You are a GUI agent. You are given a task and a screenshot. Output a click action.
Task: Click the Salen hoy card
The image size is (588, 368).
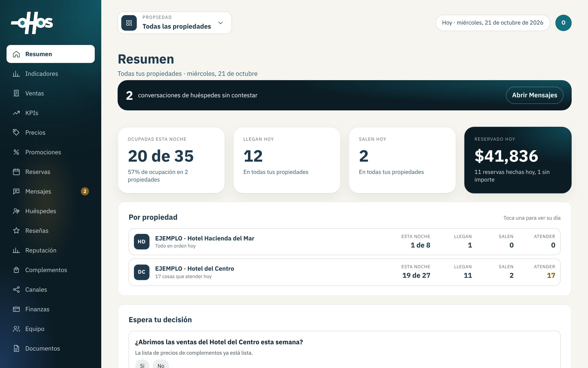[402, 160]
